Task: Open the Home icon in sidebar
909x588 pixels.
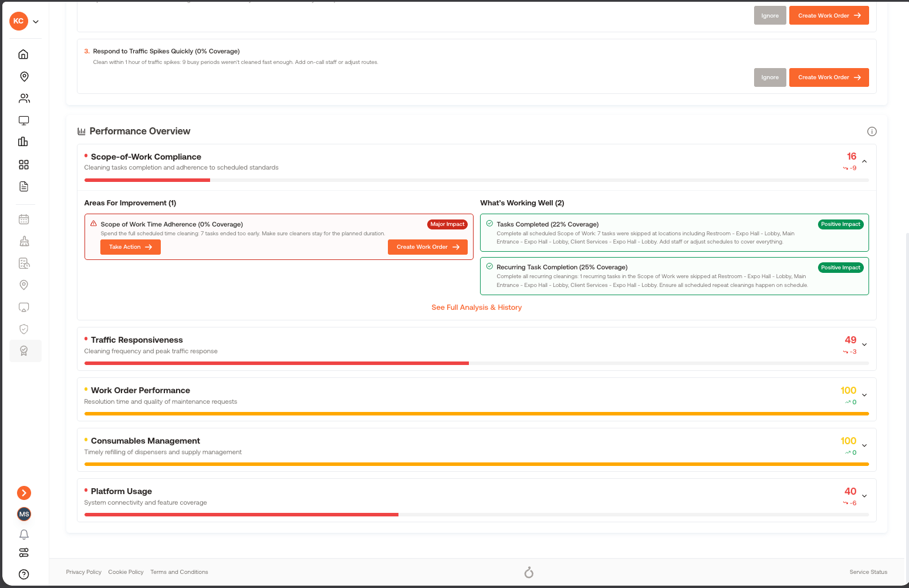Action: [x=23, y=55]
